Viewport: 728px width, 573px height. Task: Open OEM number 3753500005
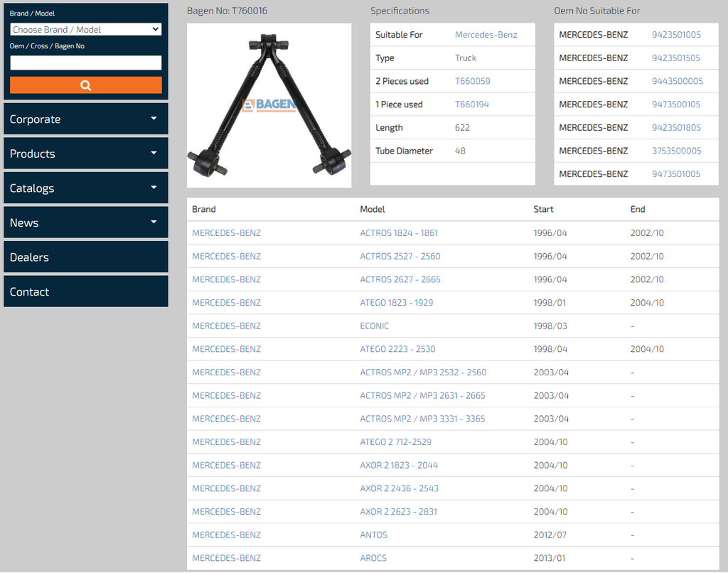coord(677,151)
